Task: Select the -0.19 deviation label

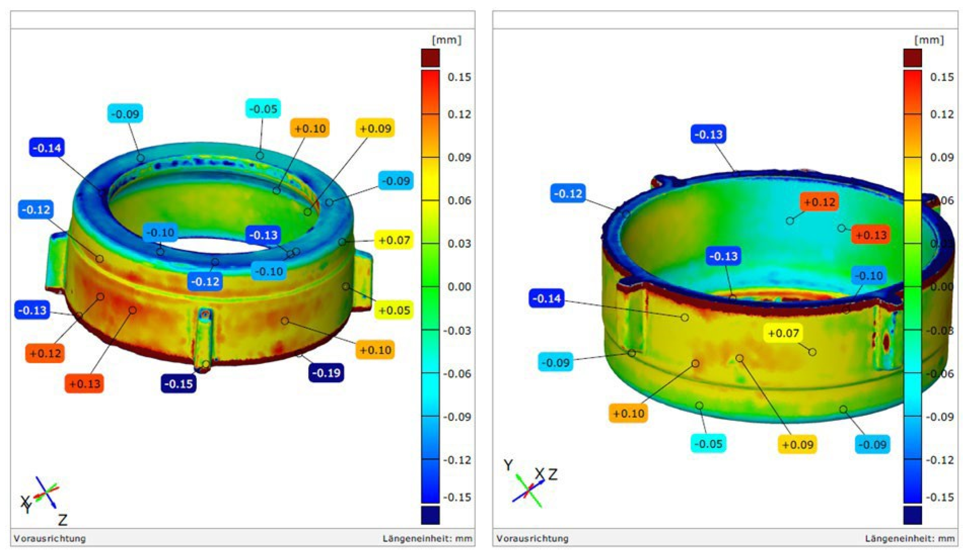Action: tap(326, 373)
